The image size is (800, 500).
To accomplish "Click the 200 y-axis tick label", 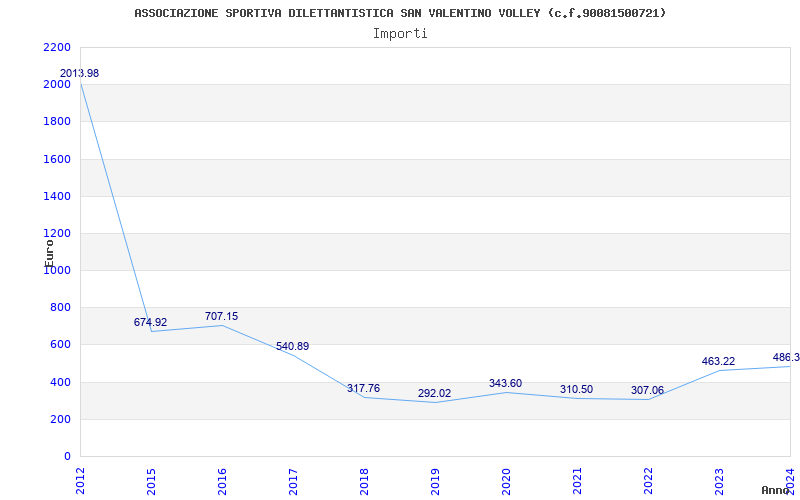I will tap(61, 420).
